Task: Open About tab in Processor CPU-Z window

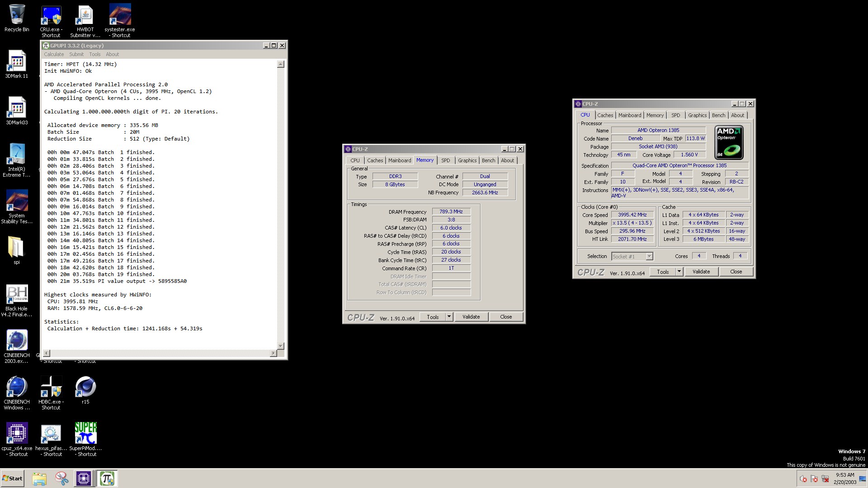Action: click(737, 115)
